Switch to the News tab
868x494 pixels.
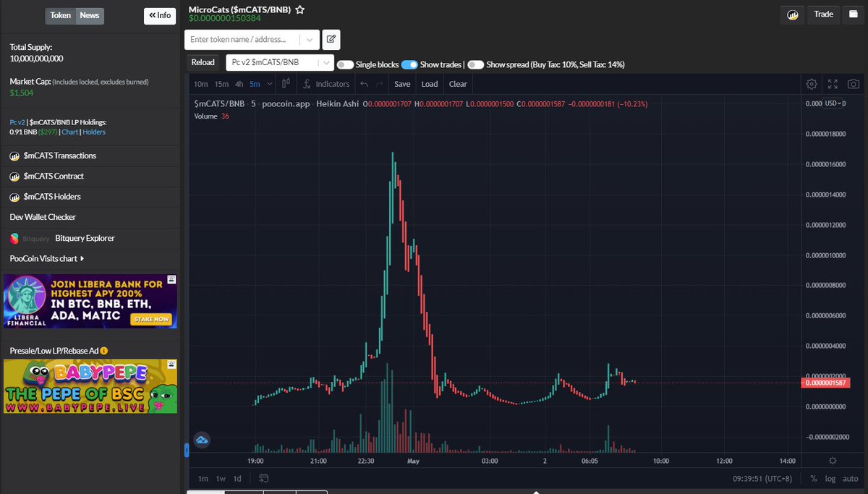click(x=90, y=15)
